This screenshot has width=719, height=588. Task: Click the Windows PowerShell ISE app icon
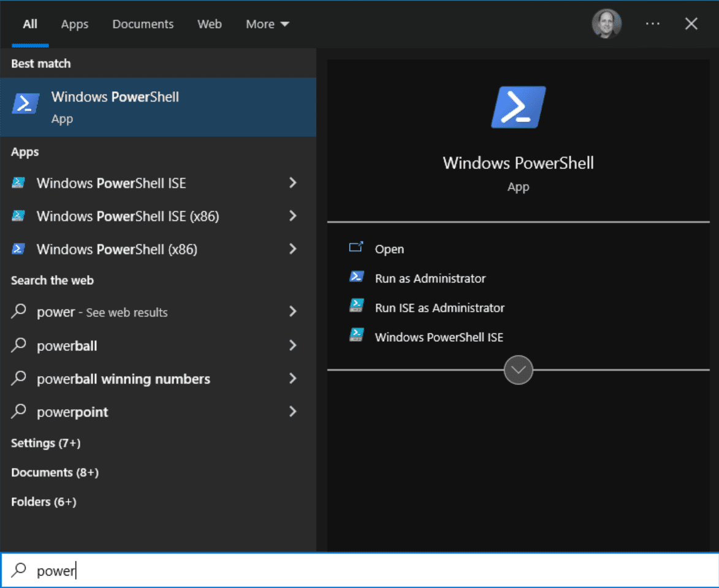coord(18,183)
